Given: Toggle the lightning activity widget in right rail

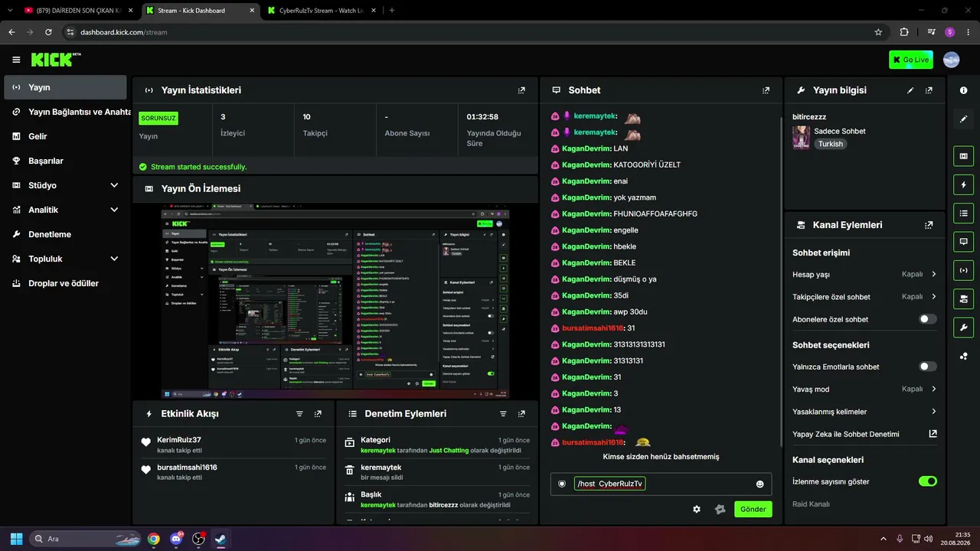Looking at the screenshot, I should coord(963,184).
